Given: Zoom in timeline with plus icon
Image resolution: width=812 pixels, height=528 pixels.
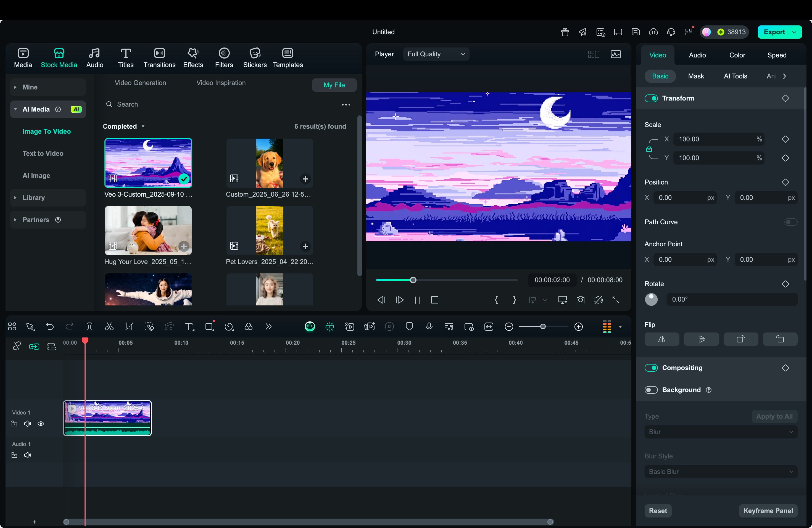Looking at the screenshot, I should pos(579,327).
